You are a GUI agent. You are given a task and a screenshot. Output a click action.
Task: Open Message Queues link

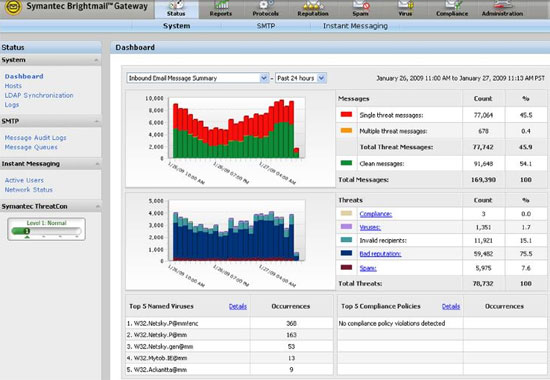coord(31,147)
